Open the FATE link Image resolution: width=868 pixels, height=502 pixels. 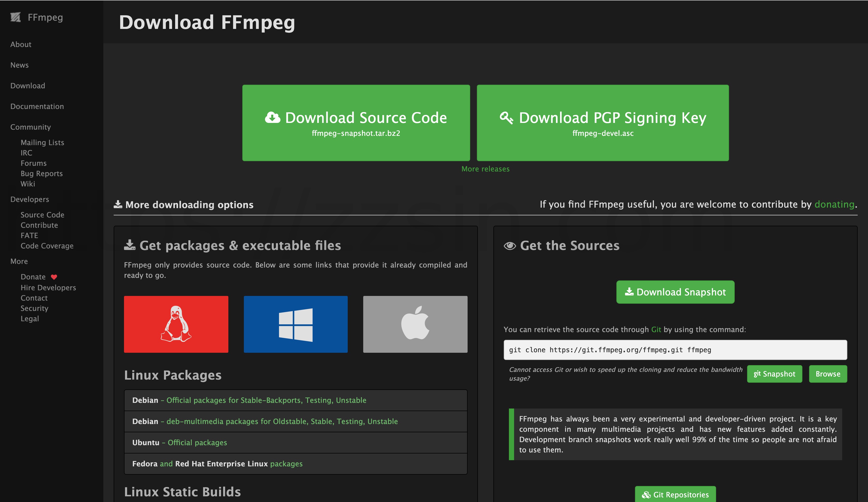coord(29,236)
